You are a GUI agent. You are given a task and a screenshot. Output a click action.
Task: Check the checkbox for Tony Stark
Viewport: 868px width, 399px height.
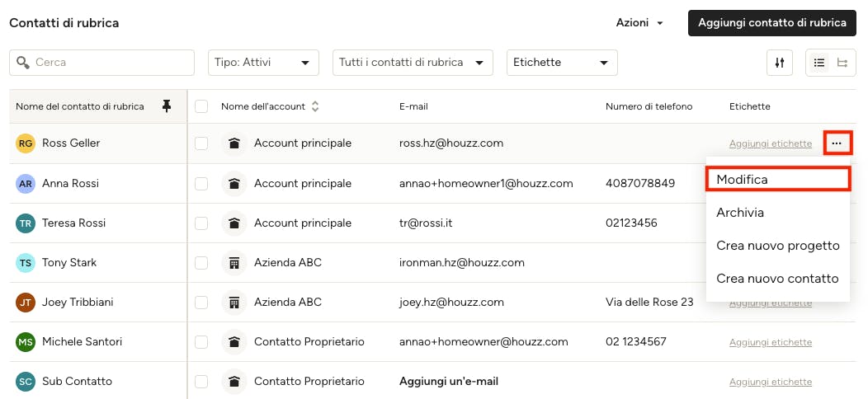[201, 263]
